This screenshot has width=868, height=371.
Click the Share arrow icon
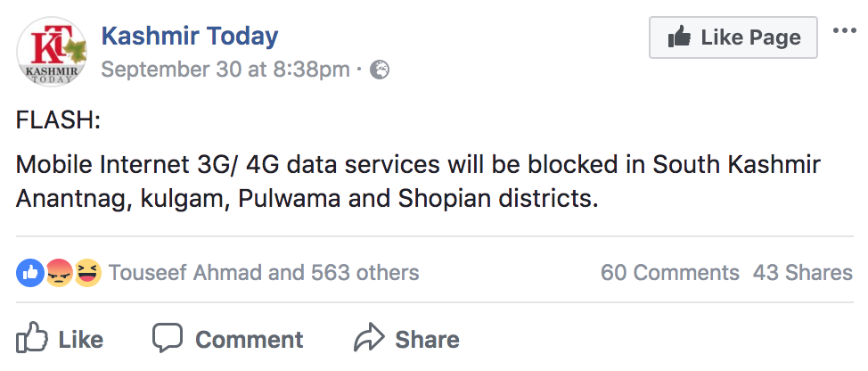[x=369, y=339]
